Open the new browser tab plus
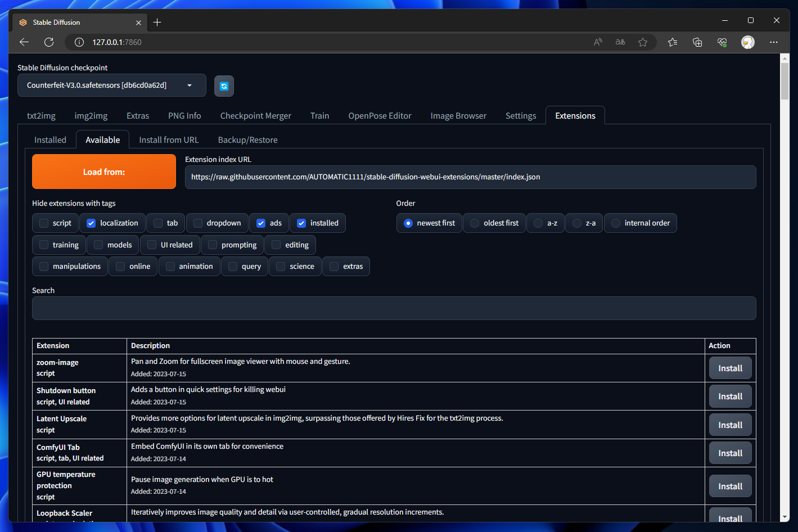798x532 pixels. 157,22
